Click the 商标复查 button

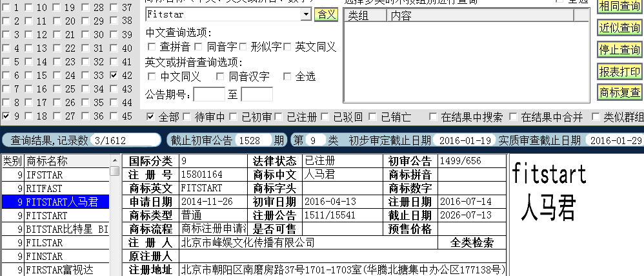(x=619, y=93)
